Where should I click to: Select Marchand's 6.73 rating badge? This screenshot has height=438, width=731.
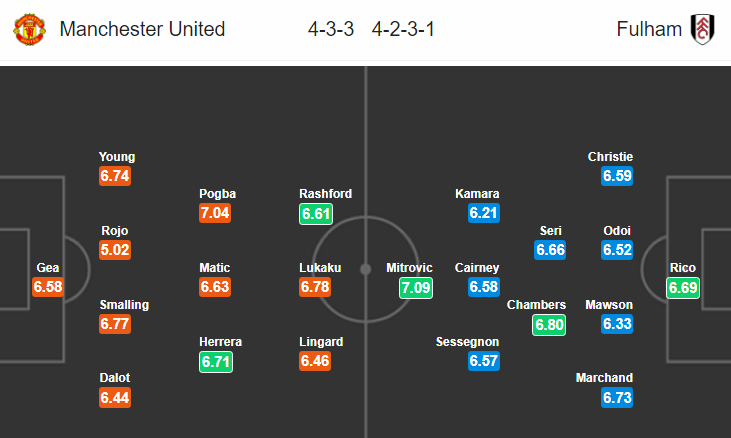click(617, 398)
